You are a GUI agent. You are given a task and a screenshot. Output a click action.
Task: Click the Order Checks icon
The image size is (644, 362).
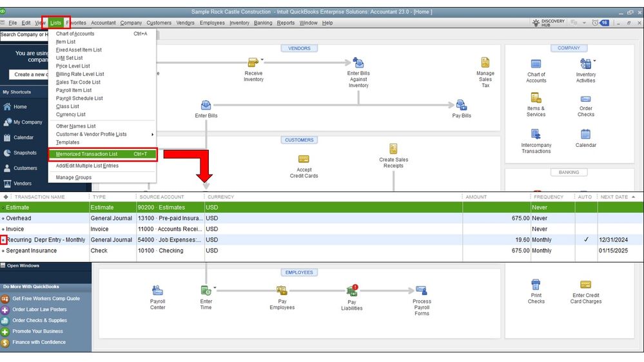[585, 99]
